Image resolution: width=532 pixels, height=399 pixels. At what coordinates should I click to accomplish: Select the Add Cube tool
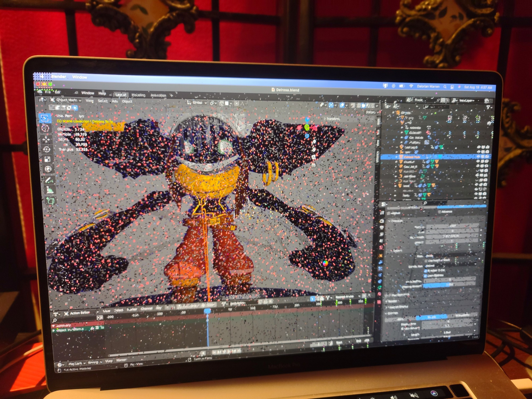click(x=51, y=201)
